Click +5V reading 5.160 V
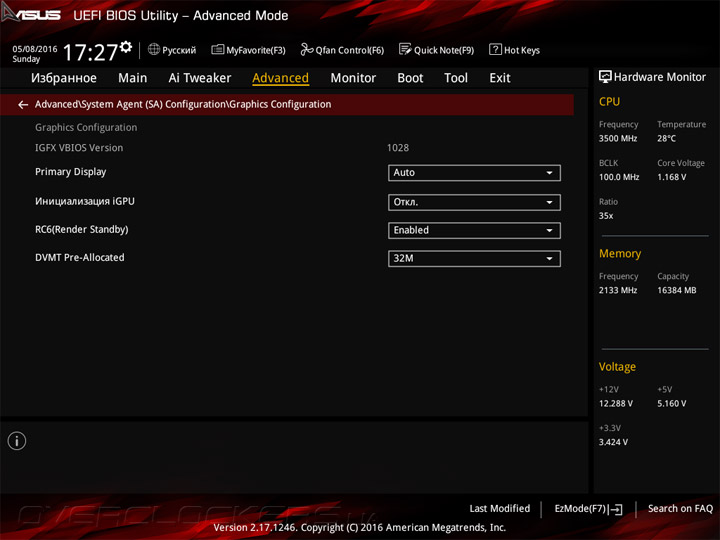Viewport: 720px width, 540px height. pyautogui.click(x=672, y=403)
